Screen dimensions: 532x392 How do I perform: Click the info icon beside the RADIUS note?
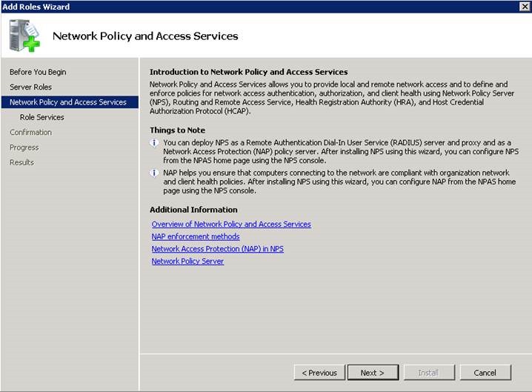click(154, 142)
